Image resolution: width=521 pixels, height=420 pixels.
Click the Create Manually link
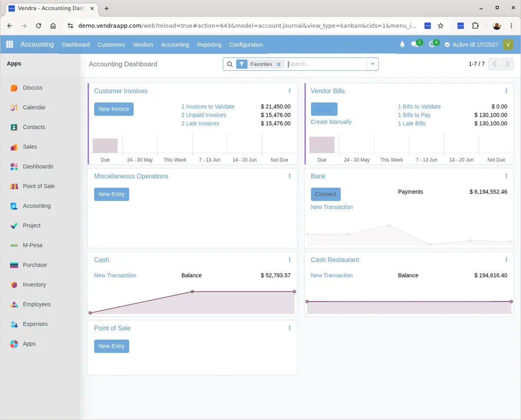(x=331, y=122)
